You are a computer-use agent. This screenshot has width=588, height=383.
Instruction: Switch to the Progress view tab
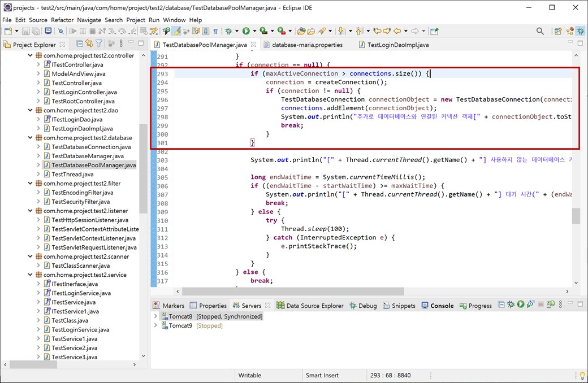coord(475,306)
